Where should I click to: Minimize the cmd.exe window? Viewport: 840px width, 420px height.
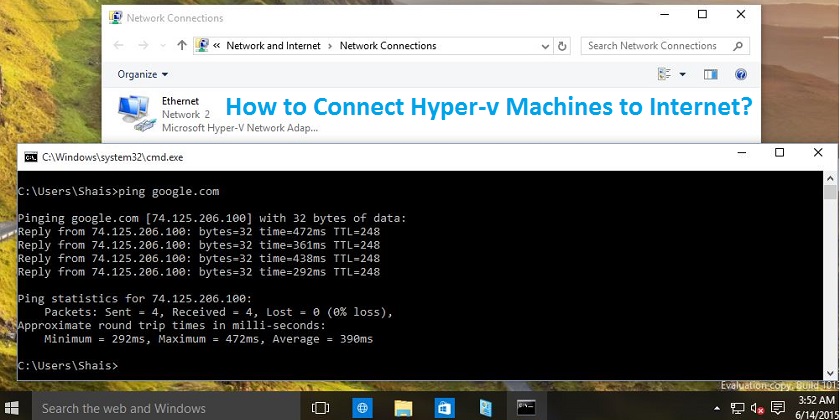click(x=741, y=153)
